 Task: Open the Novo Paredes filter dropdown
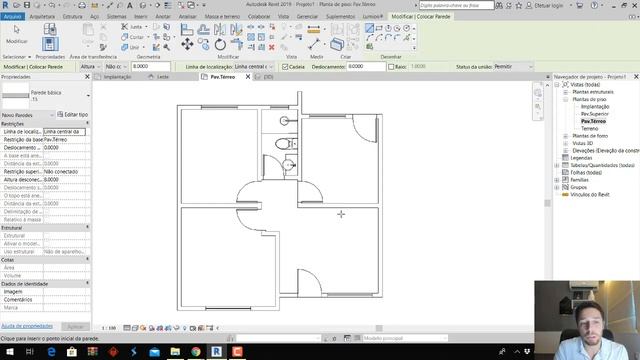(27, 115)
